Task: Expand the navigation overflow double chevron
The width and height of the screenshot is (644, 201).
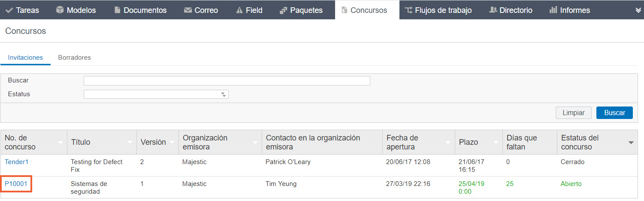Action: 638,10
